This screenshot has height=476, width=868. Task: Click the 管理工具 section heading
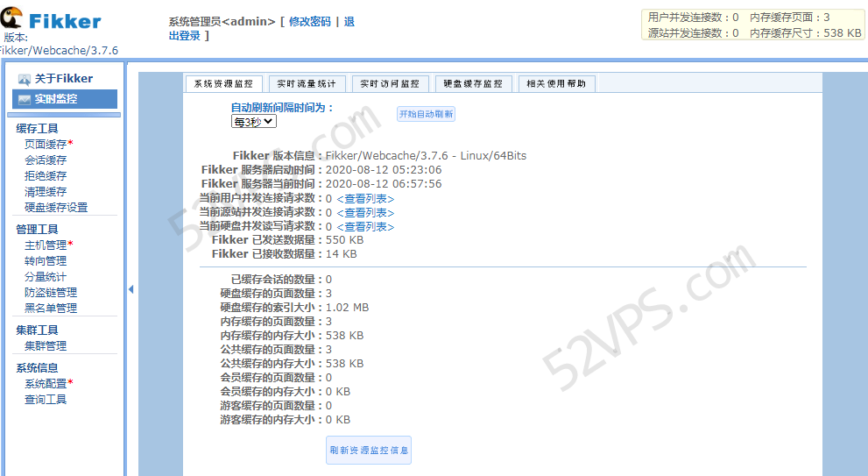pyautogui.click(x=37, y=230)
